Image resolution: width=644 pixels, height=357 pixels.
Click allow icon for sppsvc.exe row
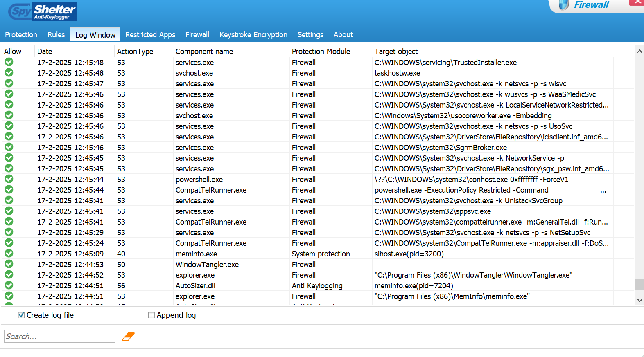[x=9, y=211]
